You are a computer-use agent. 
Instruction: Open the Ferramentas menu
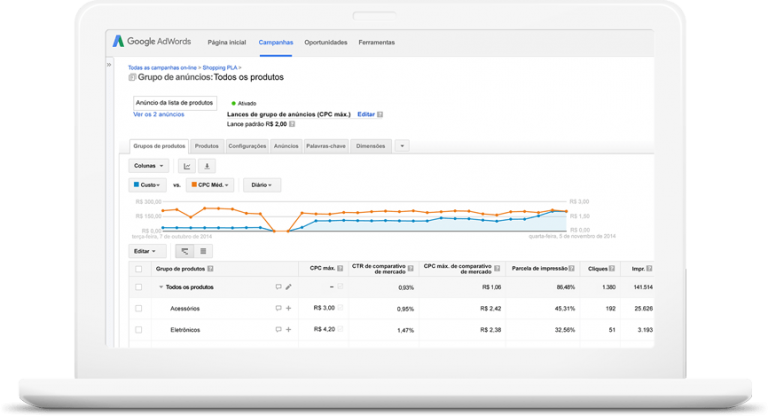click(377, 43)
